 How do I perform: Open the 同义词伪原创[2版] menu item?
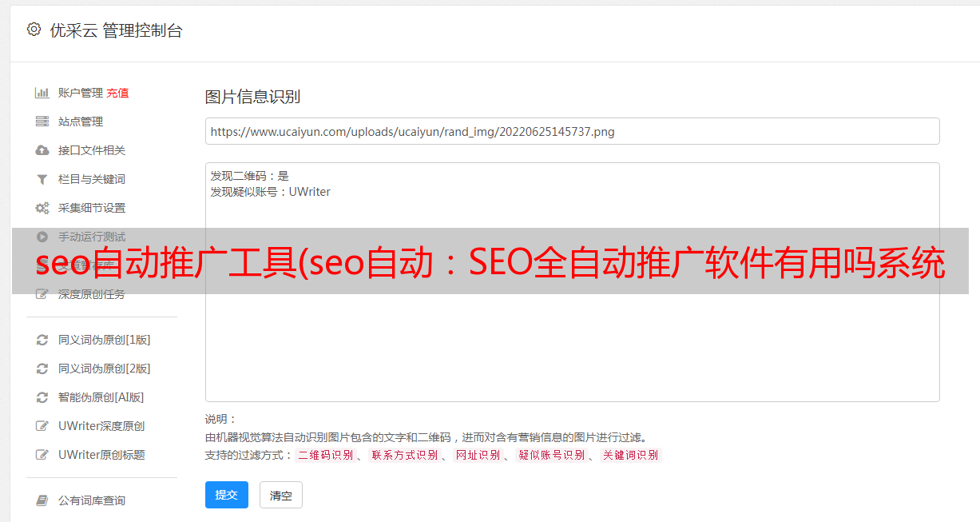point(104,369)
